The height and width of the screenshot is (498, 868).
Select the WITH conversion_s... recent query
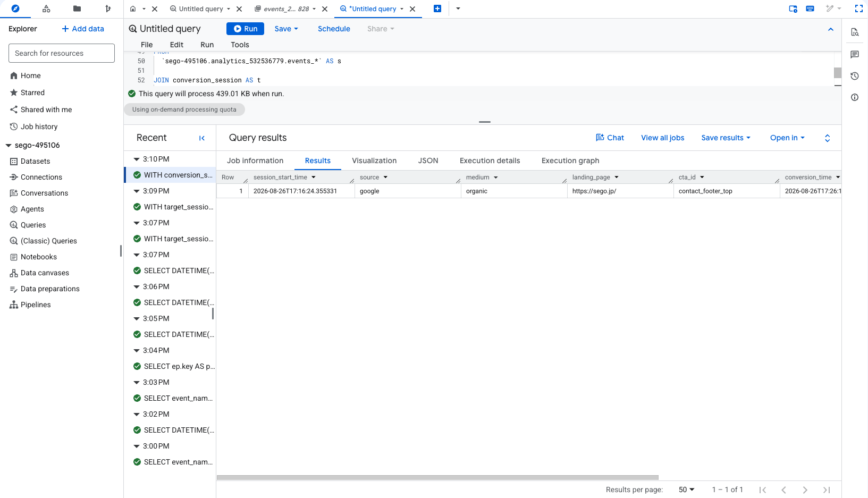point(170,175)
